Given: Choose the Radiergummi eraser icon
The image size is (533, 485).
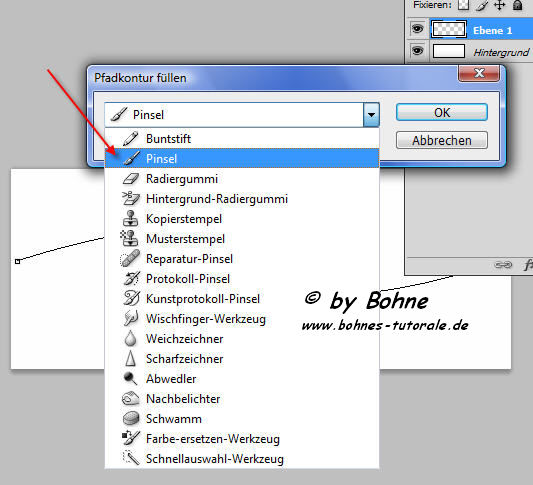Looking at the screenshot, I should 131,179.
